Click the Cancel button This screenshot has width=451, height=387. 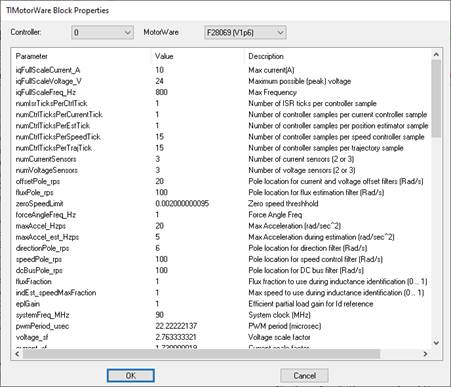coord(304,376)
